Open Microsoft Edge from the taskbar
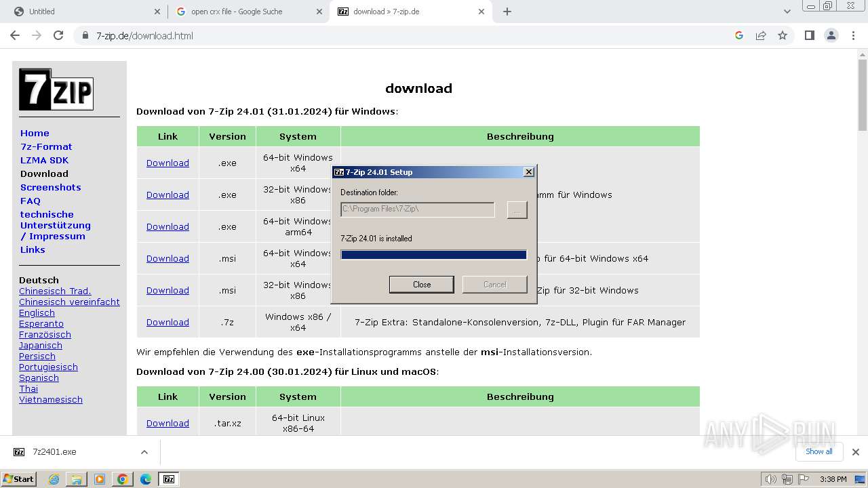The height and width of the screenshot is (488, 868). pos(146,479)
